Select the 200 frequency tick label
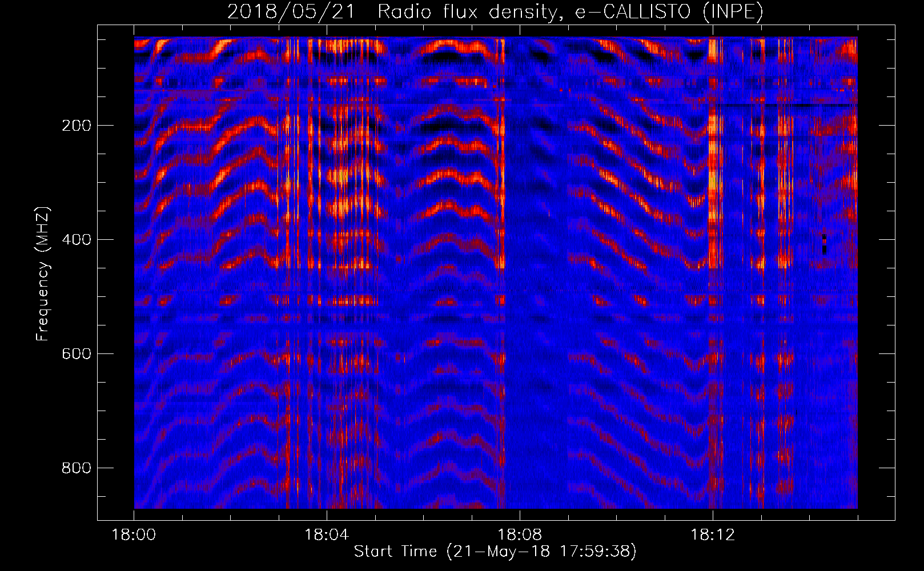 (77, 126)
